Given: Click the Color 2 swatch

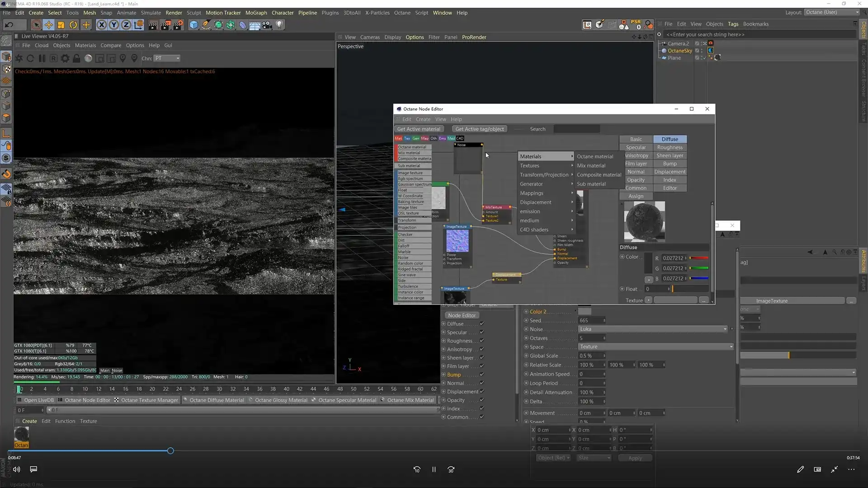Looking at the screenshot, I should pyautogui.click(x=584, y=311).
